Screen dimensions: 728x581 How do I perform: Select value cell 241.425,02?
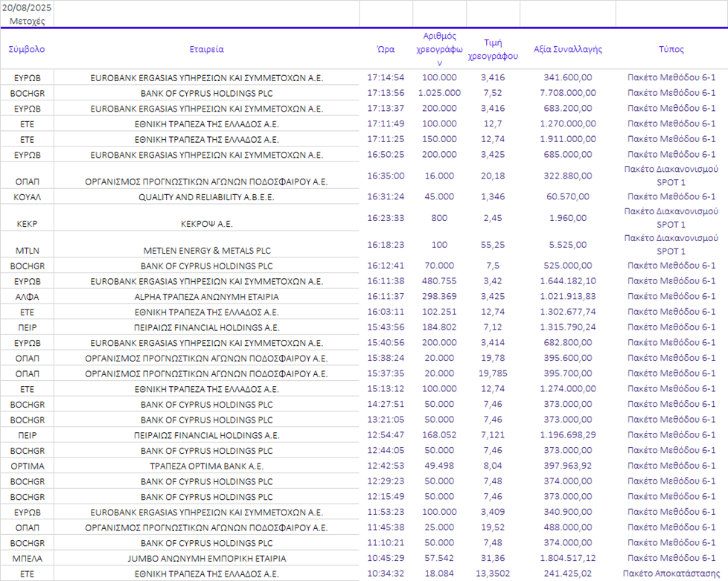[x=568, y=574]
